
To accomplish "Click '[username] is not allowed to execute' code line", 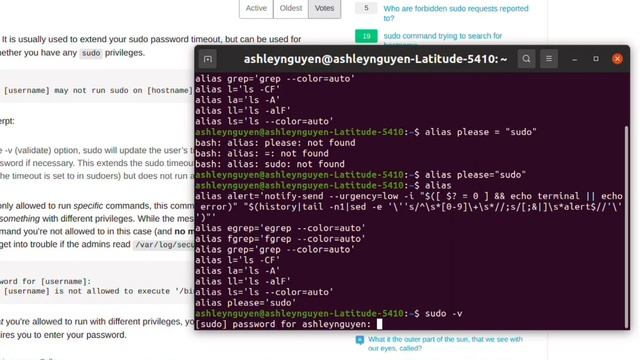I will click(x=98, y=291).
